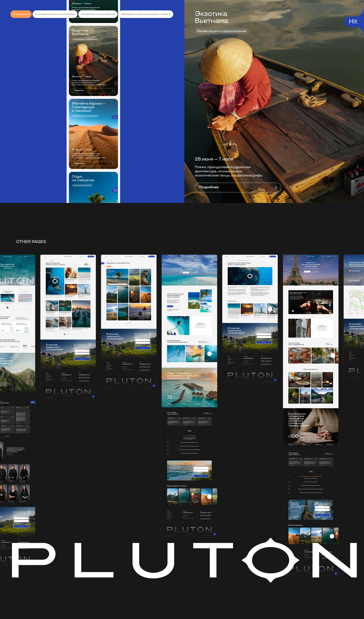Open the Caribbean coral reef image on blog page
Viewport: 364px width, 619px height.
(55, 281)
